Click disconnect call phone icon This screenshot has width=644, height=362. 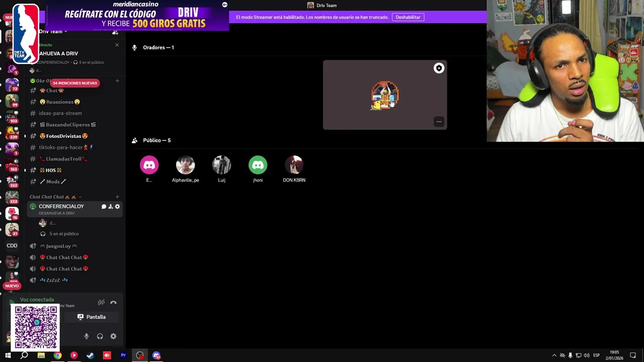pyautogui.click(x=113, y=303)
